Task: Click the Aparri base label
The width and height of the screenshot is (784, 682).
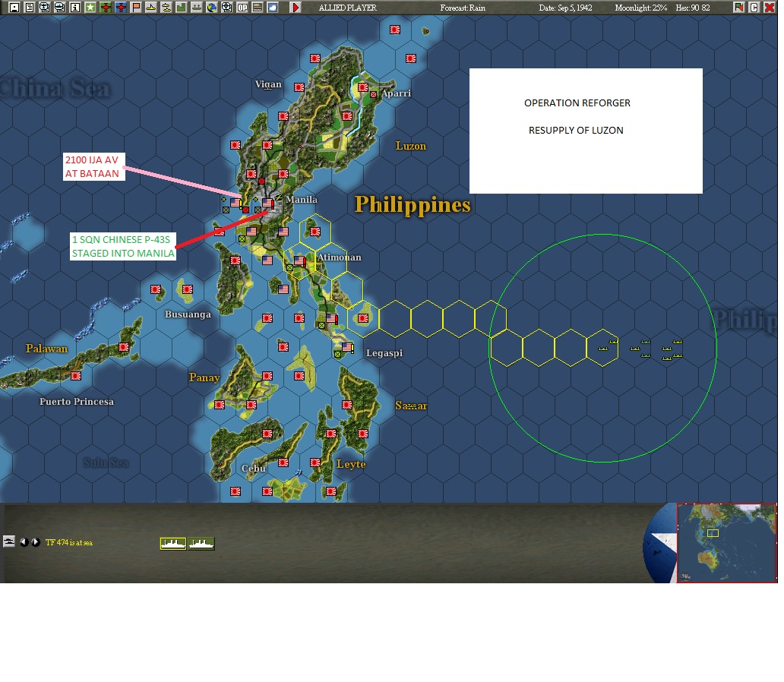Action: pos(396,93)
